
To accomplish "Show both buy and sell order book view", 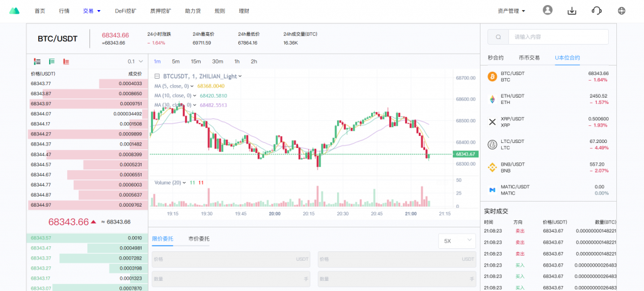I will coord(37,61).
